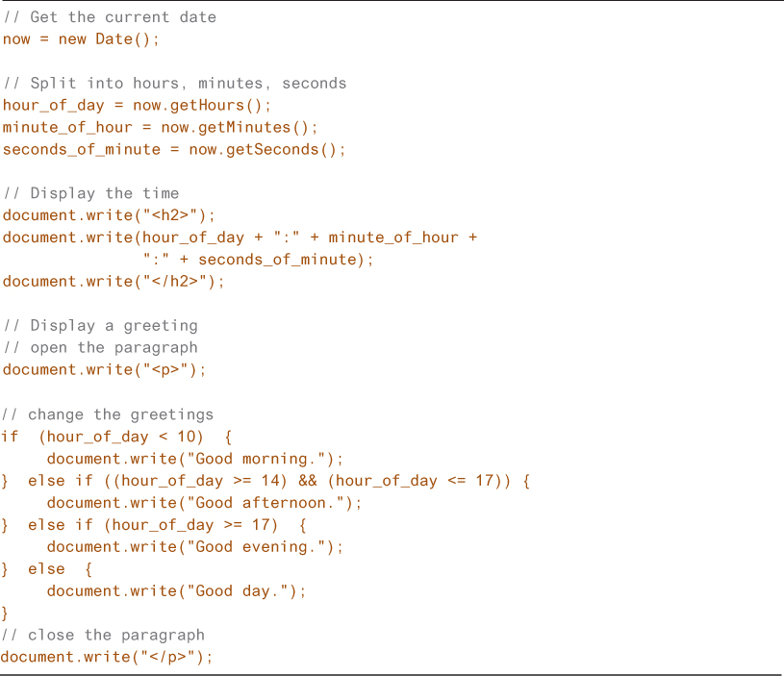Click the line writing the opening p tag

pos(105,370)
